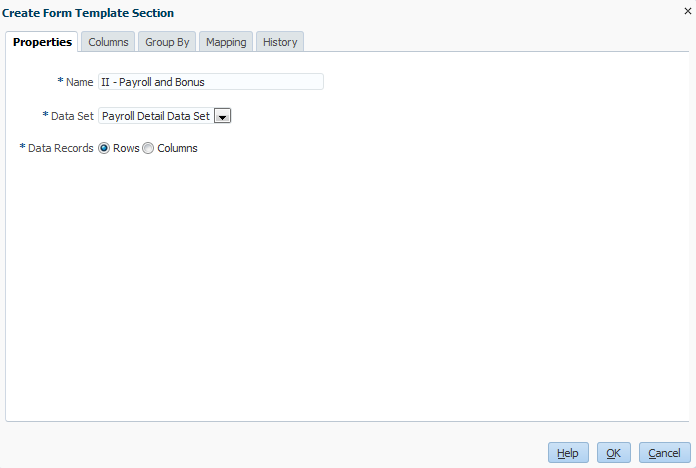Cancel the dialog
Viewport: 696px width, 468px height.
coord(664,453)
